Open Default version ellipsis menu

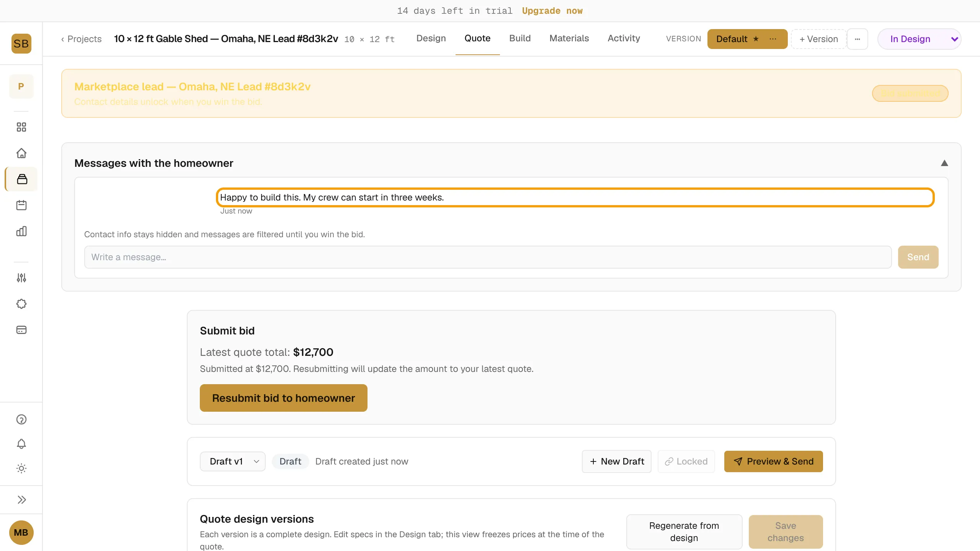click(773, 39)
